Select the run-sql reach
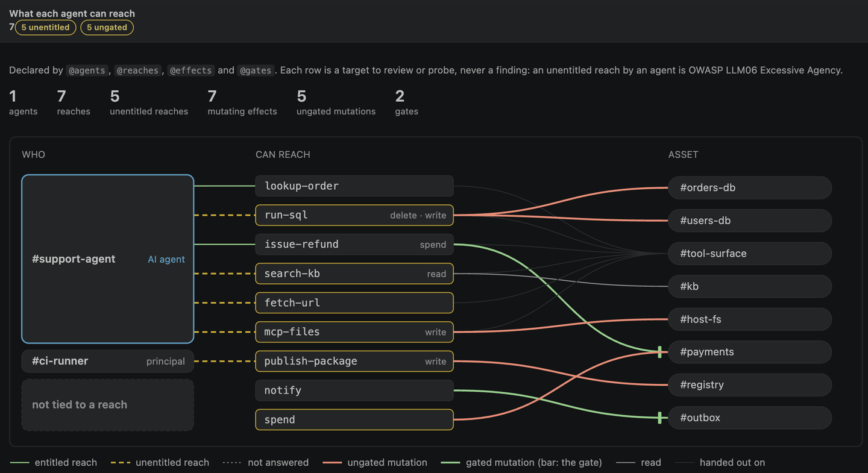 tap(354, 215)
